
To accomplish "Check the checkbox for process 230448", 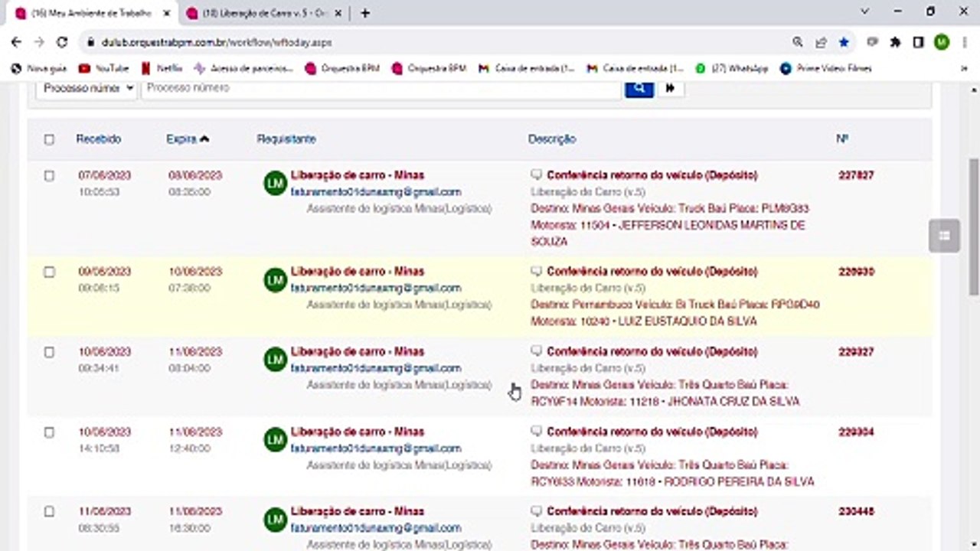I will pos(49,511).
